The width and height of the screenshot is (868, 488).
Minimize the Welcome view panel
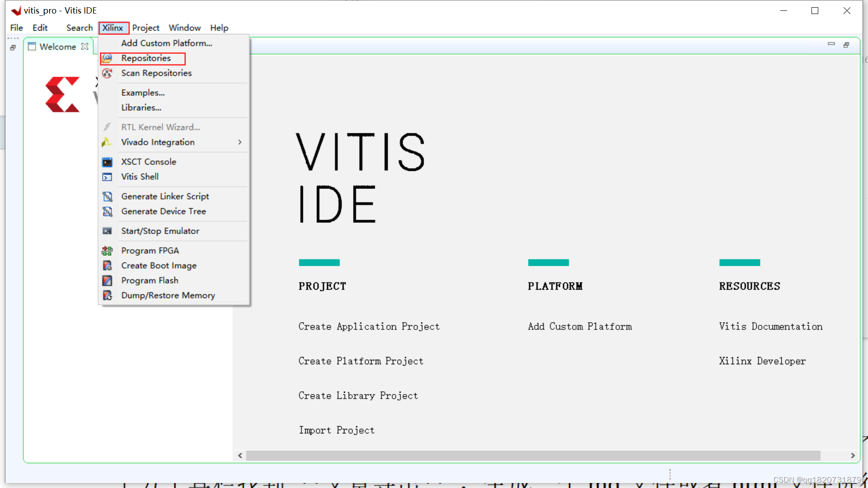click(x=831, y=44)
